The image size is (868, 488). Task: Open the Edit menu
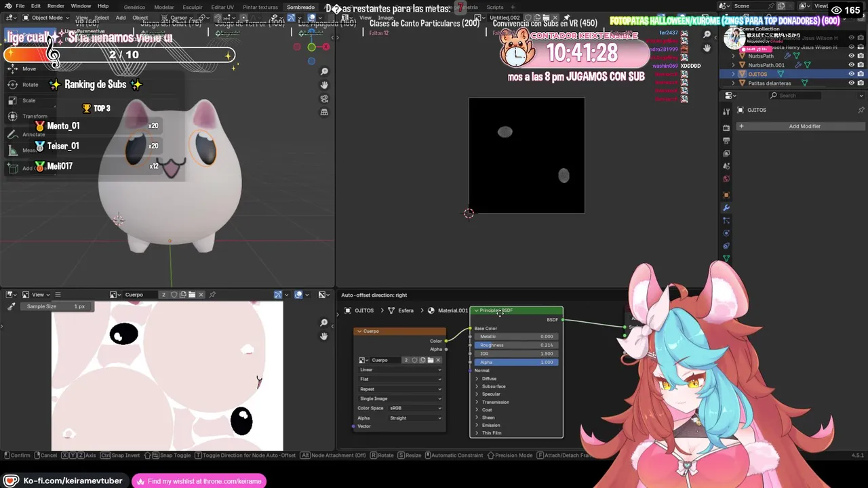35,6
